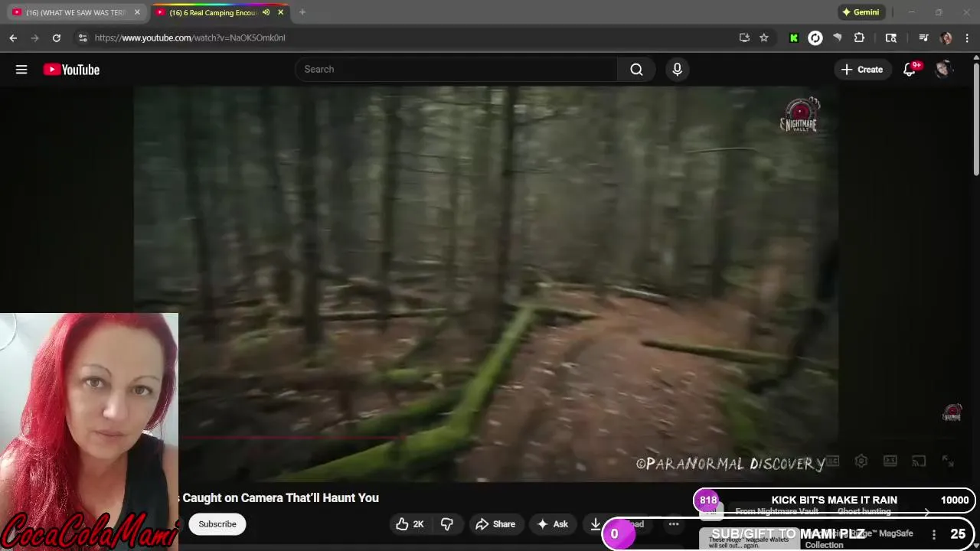Bookmark this page with the star
Image resolution: width=980 pixels, height=551 pixels.
click(764, 37)
